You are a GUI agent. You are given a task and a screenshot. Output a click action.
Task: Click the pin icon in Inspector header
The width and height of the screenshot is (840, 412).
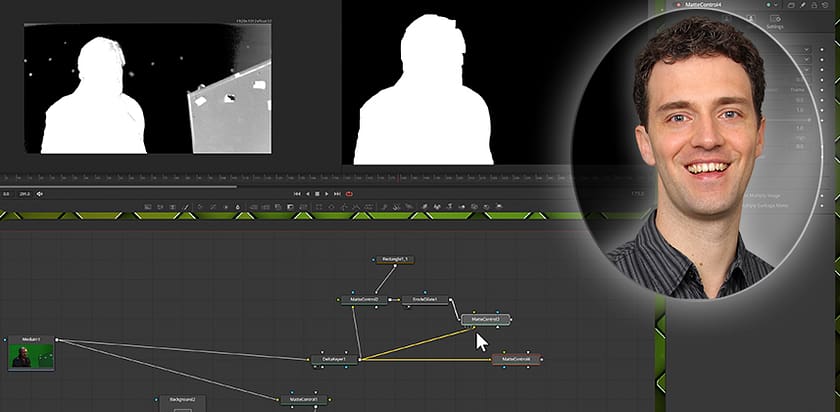(x=802, y=5)
